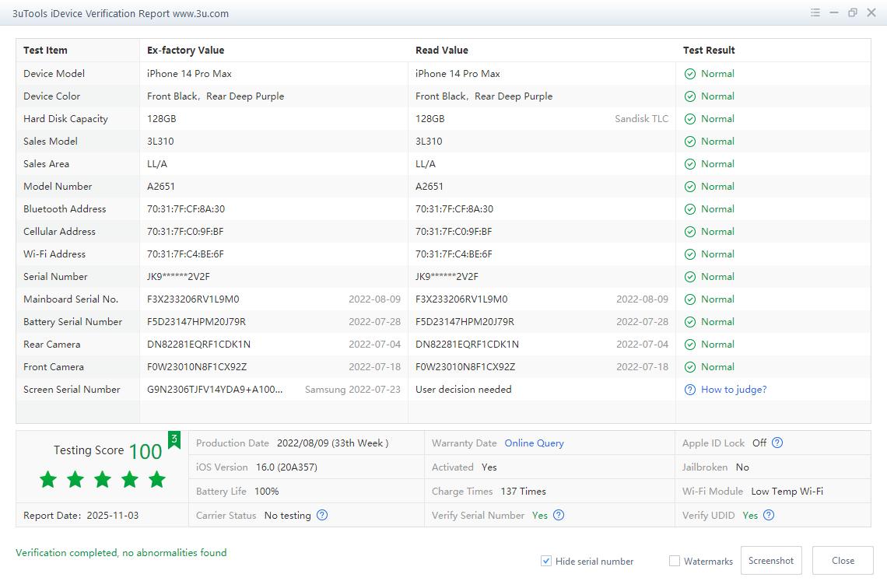The image size is (887, 588).
Task: Open the Online Query warranty link
Action: click(x=534, y=443)
